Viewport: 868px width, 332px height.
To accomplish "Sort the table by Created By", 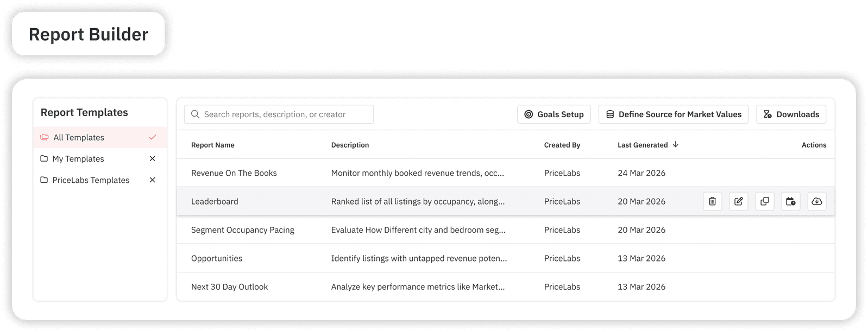I will [561, 145].
